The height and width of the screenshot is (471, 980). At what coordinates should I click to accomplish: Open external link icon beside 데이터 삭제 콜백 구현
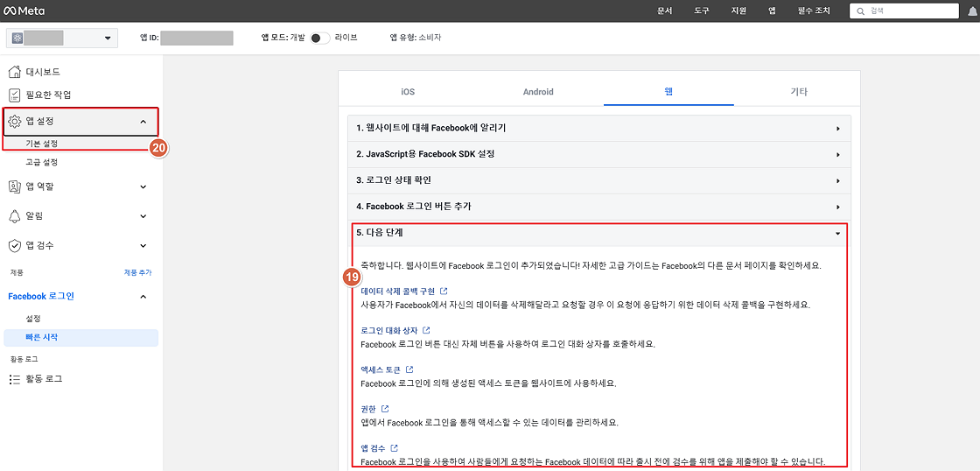pyautogui.click(x=444, y=292)
